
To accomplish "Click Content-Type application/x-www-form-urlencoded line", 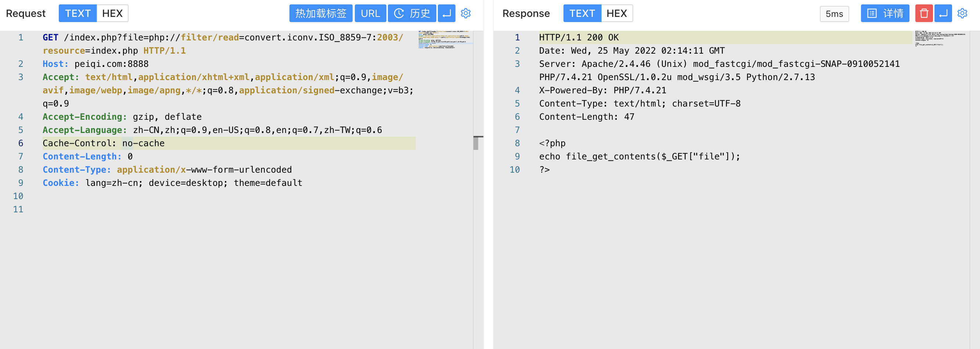I will point(167,169).
